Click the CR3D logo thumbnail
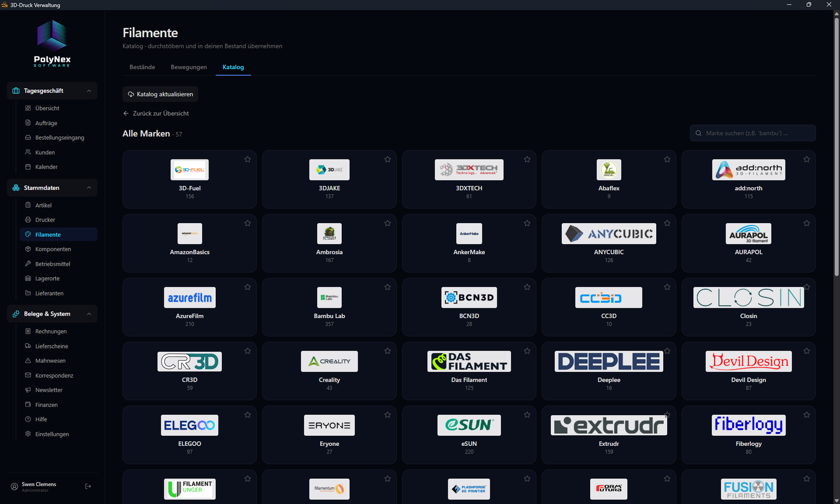The height and width of the screenshot is (504, 840). pos(190,361)
